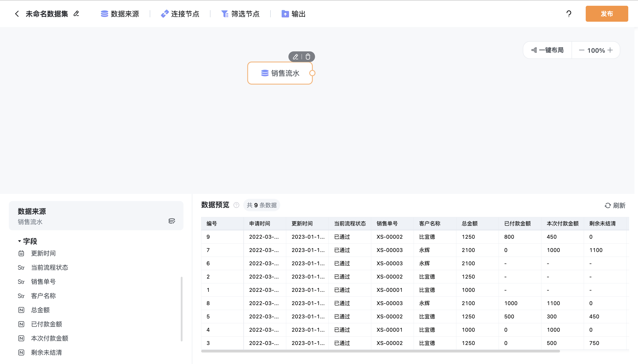638x364 pixels.
Task: Apply 一键布局 auto layout
Action: point(547,50)
